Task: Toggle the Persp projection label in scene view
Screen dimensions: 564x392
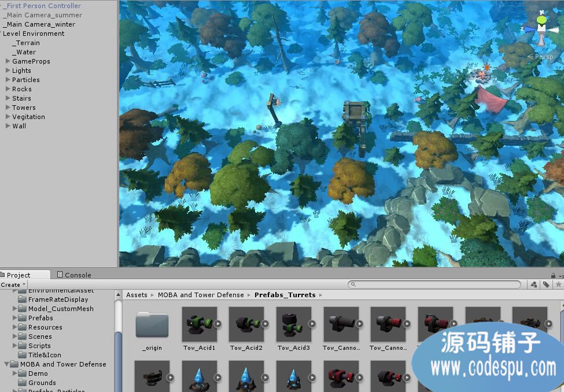Action: (x=540, y=57)
